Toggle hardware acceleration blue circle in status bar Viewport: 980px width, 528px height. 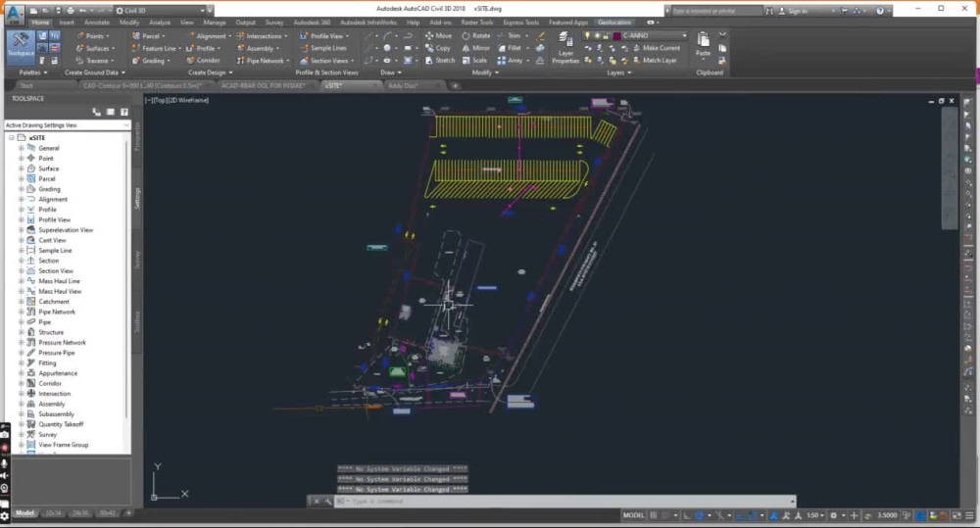tap(920, 515)
